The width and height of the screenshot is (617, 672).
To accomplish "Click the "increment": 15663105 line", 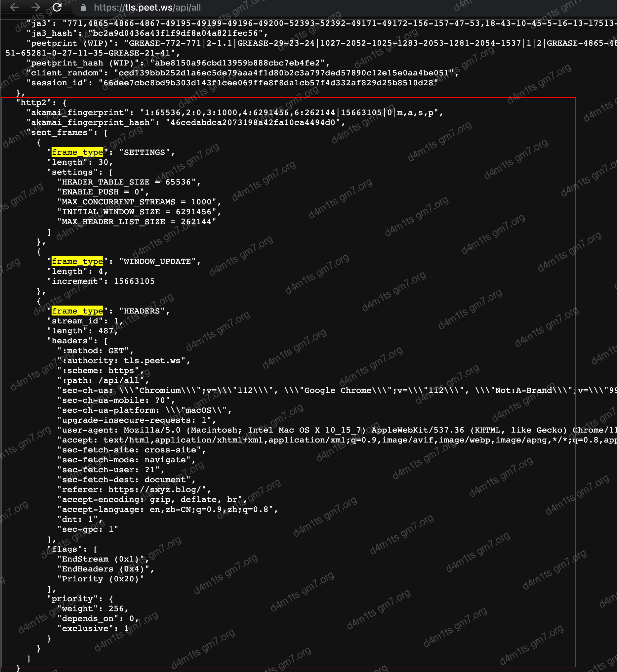I will (101, 281).
